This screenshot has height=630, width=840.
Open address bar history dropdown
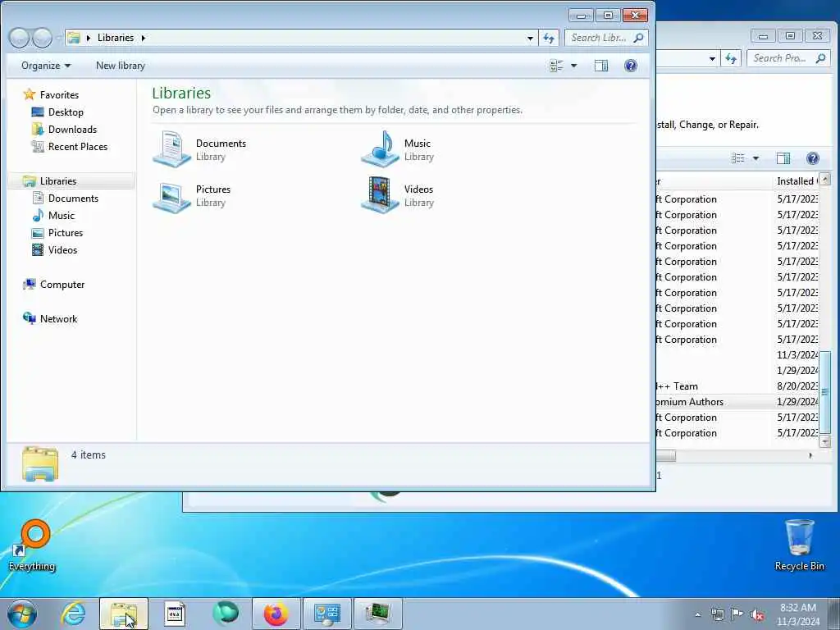tap(530, 38)
